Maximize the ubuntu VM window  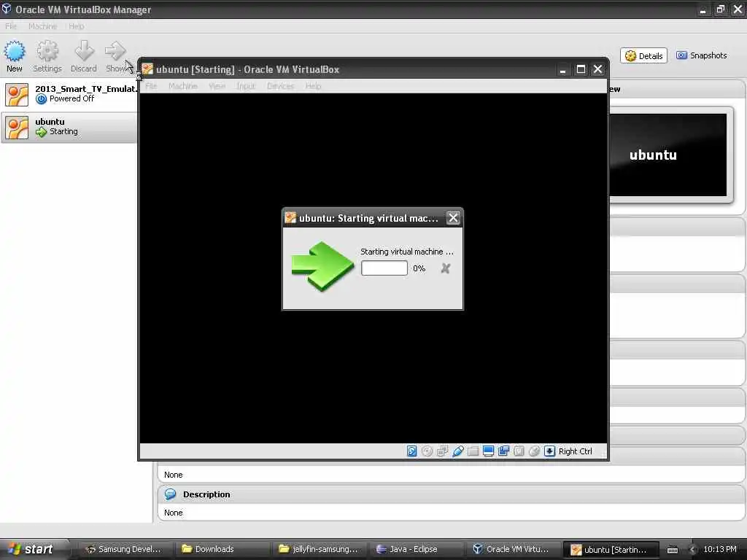click(581, 69)
